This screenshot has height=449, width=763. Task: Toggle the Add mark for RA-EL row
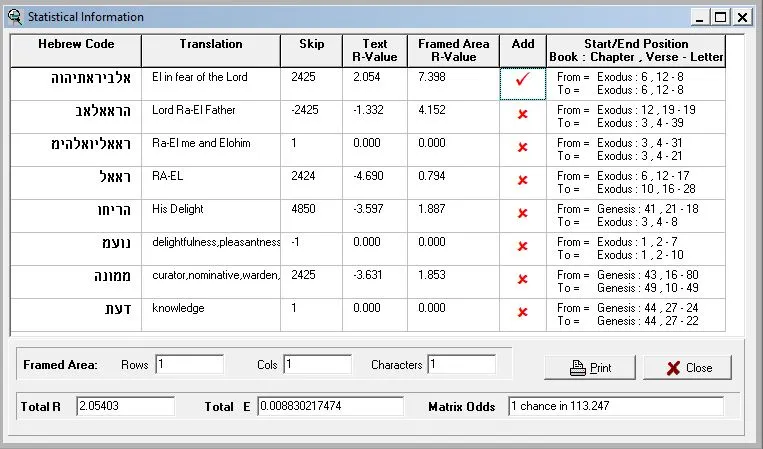coord(522,181)
